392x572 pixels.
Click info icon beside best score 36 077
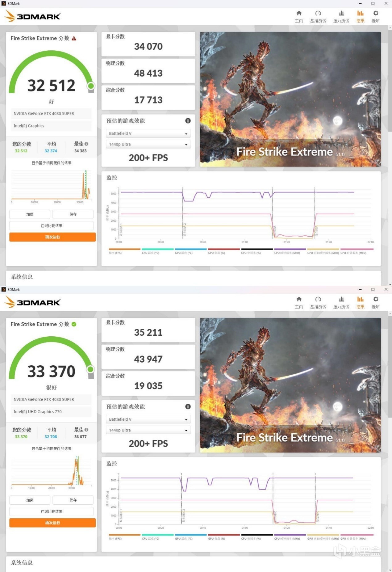(86, 430)
